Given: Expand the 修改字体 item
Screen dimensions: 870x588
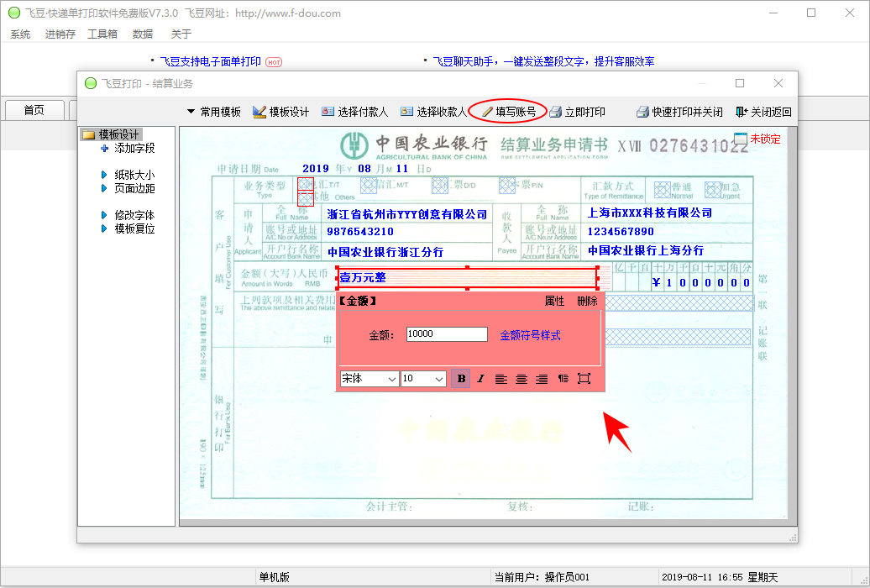Looking at the screenshot, I should (128, 215).
